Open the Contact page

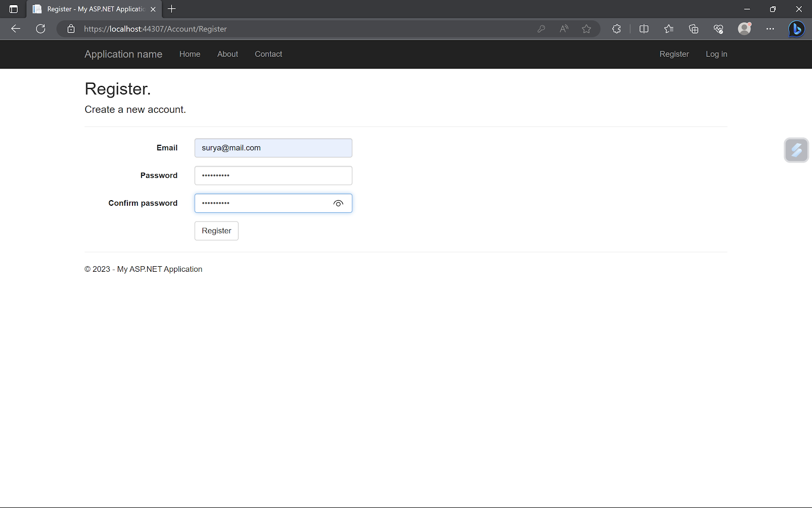[x=268, y=54]
